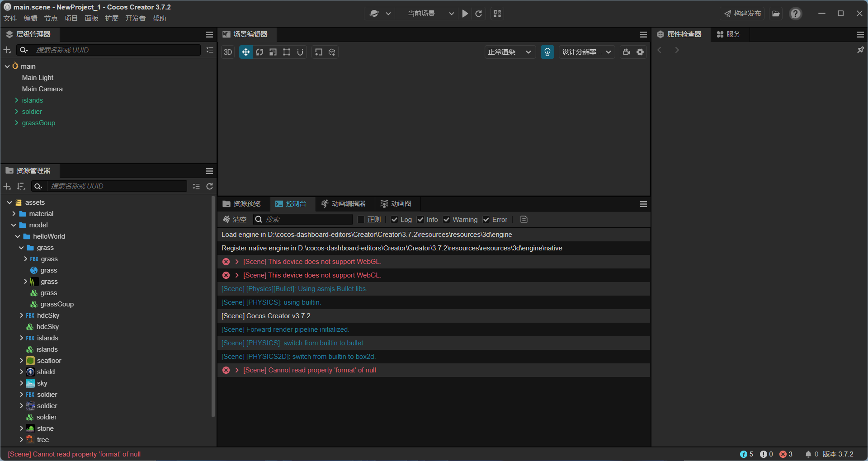Focus the console 搜索 search field

303,220
